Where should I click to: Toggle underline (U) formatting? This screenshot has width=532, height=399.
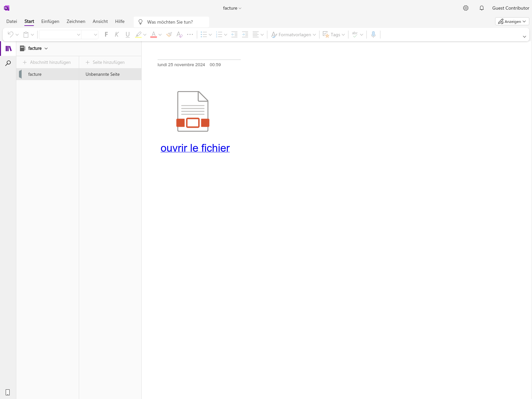[128, 34]
